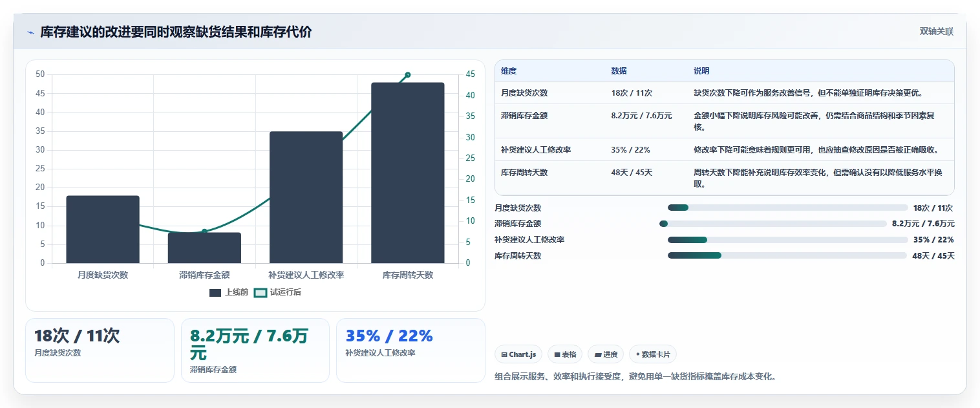
Task: Click the 滞销库存金额 bar in the chart
Action: coord(204,248)
